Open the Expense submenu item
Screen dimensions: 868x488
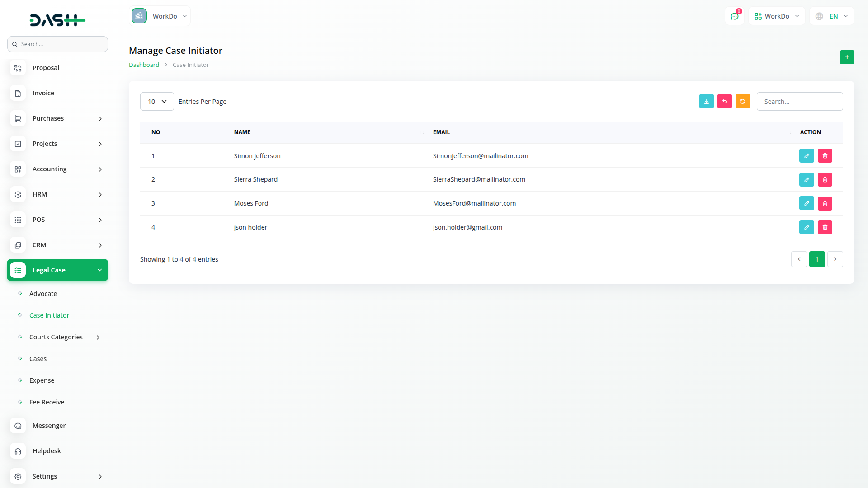[x=42, y=380]
